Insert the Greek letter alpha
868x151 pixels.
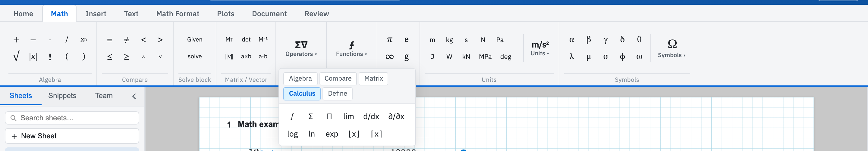[x=572, y=40]
